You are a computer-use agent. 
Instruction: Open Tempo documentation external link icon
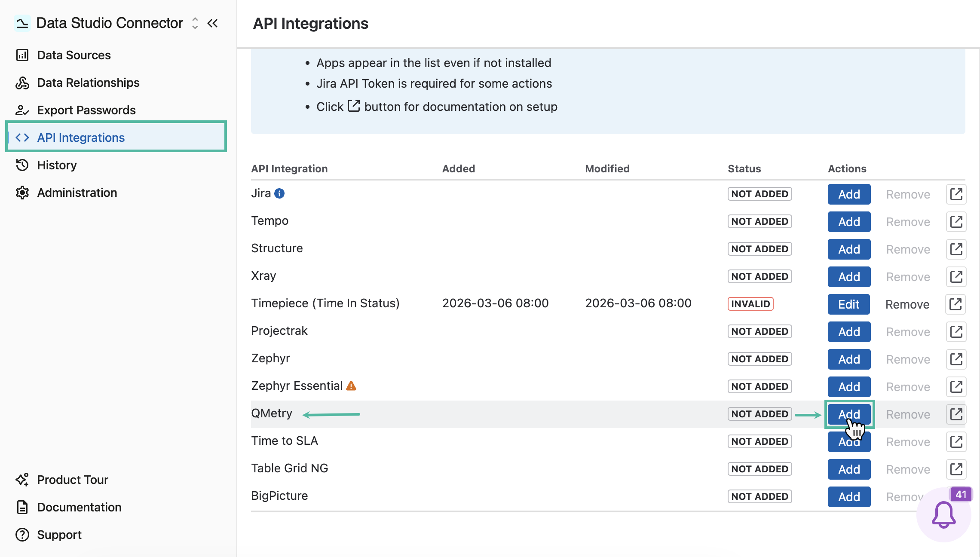(x=956, y=222)
